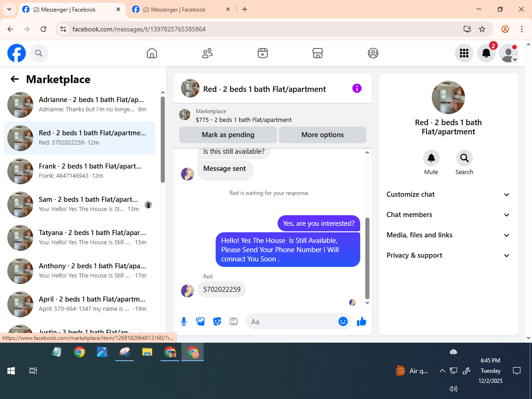Open the notifications bell with badge
The width and height of the screenshot is (532, 399).
click(486, 53)
